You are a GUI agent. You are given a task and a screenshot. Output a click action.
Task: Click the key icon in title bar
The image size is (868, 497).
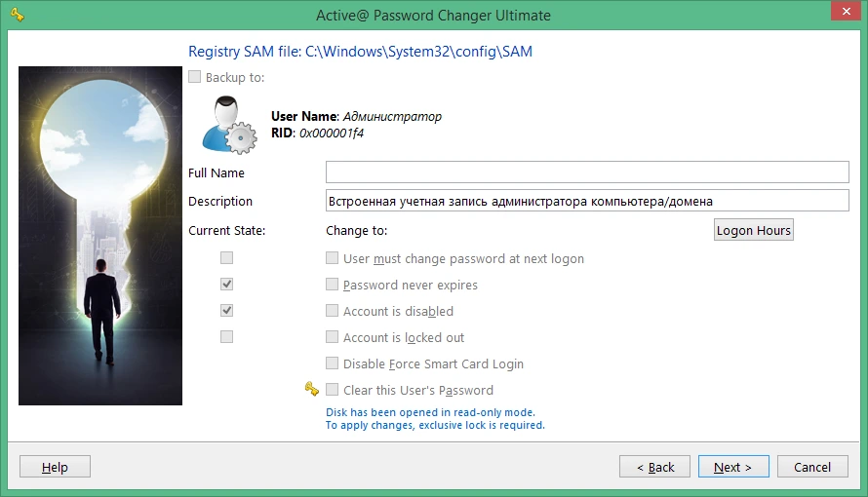tap(18, 15)
